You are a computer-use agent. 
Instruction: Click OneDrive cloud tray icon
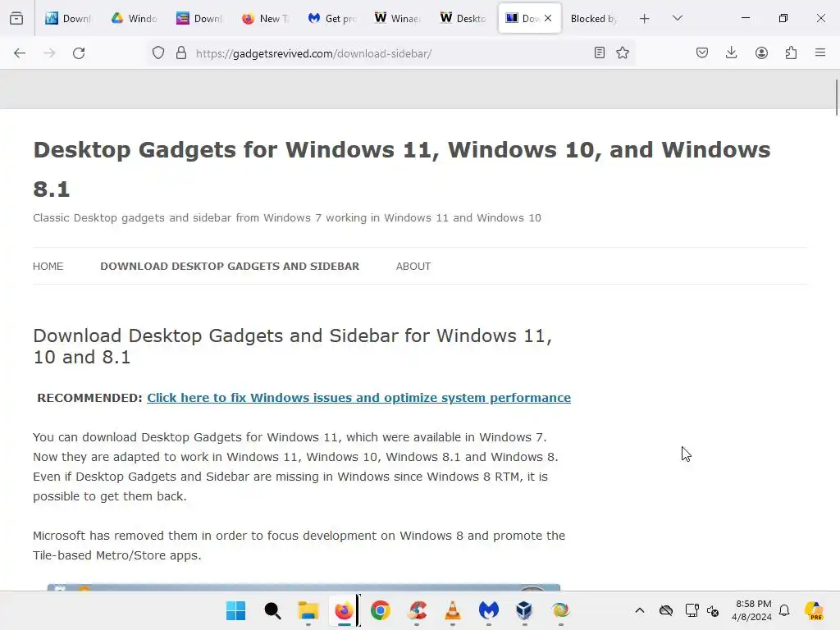tap(666, 610)
